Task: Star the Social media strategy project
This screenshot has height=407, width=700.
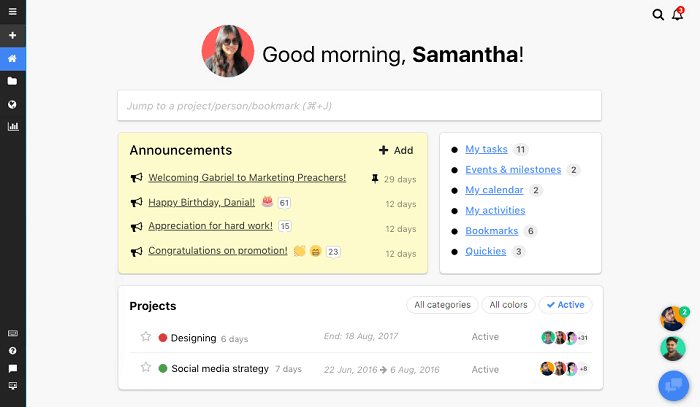Action: click(145, 368)
